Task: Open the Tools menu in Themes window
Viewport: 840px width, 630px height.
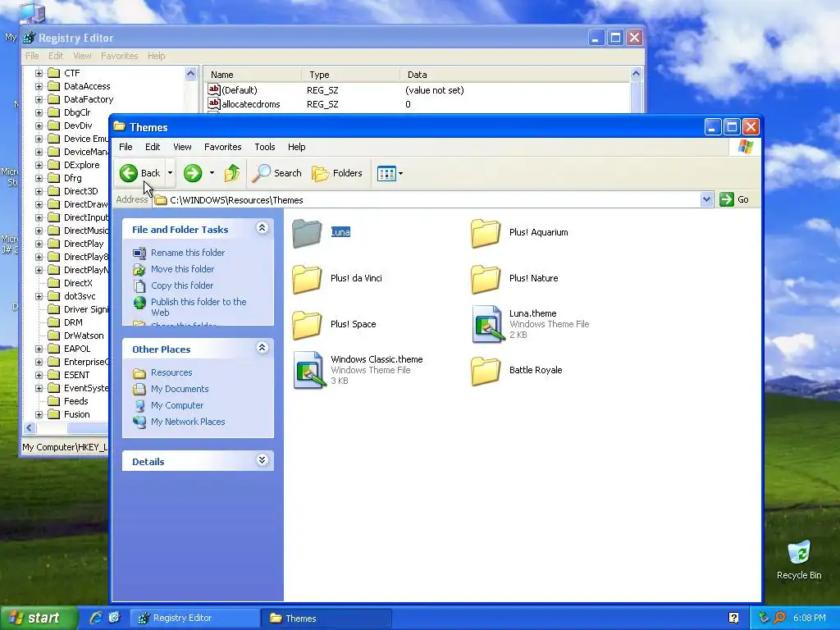Action: point(265,147)
